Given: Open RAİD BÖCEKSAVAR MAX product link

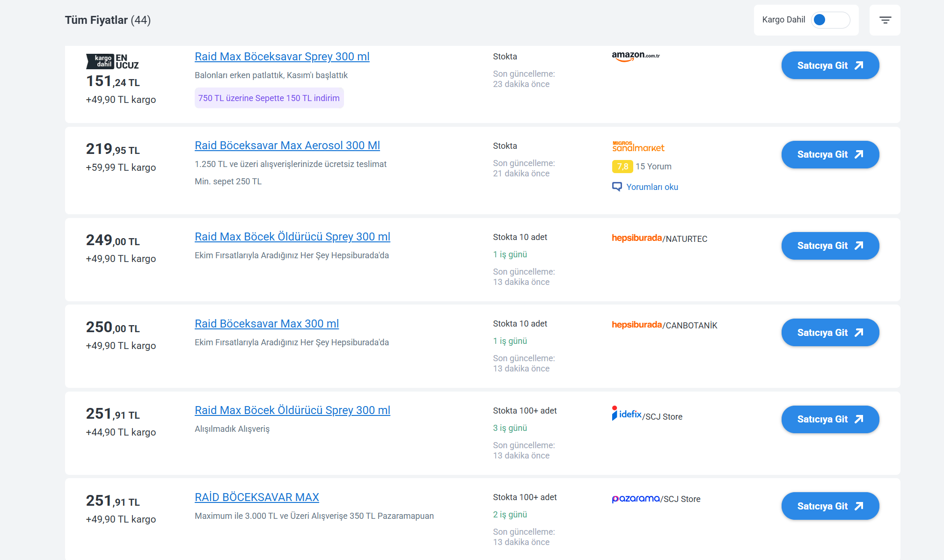Looking at the screenshot, I should [x=256, y=497].
